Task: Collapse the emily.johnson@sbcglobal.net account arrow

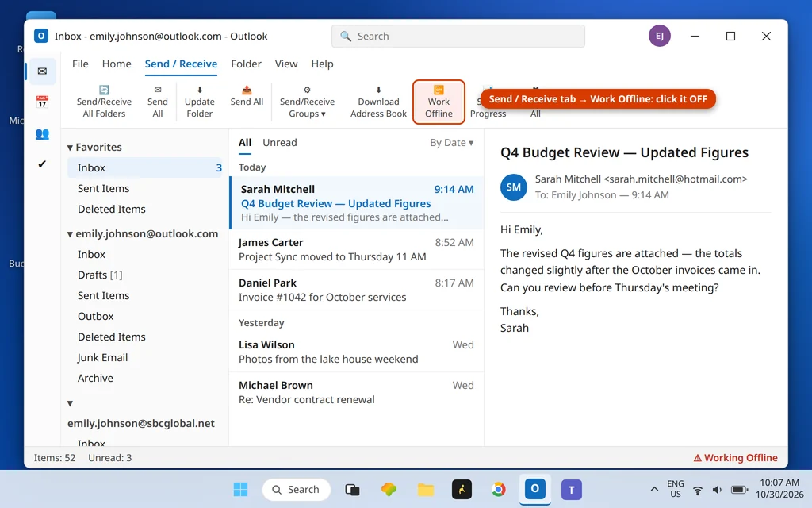Action: (70, 403)
